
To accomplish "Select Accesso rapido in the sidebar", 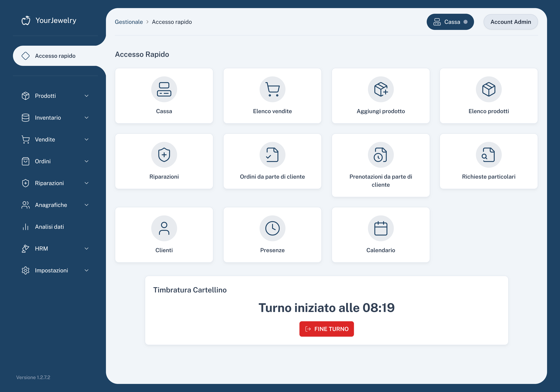I will point(59,56).
